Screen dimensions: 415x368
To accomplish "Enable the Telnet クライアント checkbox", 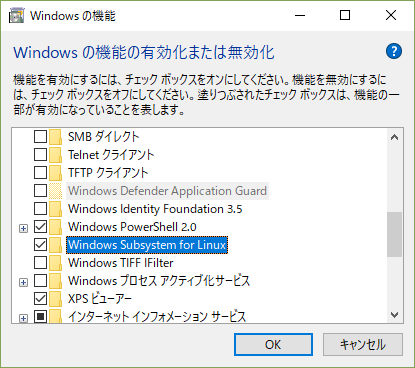I will point(40,155).
